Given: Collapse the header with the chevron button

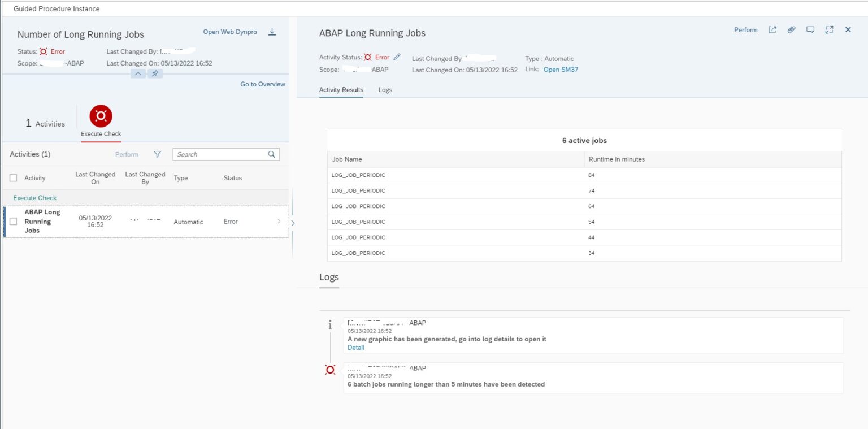Looking at the screenshot, I should pos(138,73).
